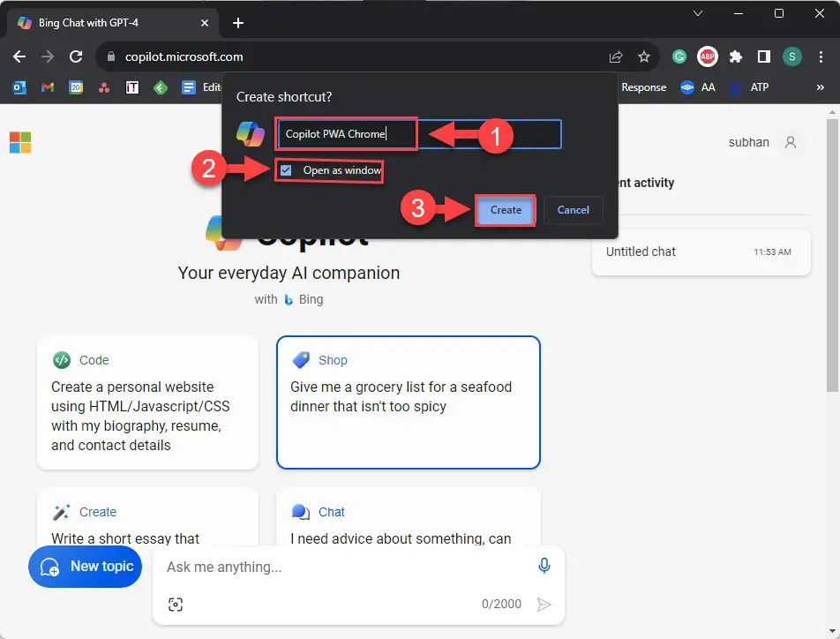Viewport: 840px width, 639px height.
Task: Open the Edit docs bookmark
Action: tap(201, 86)
